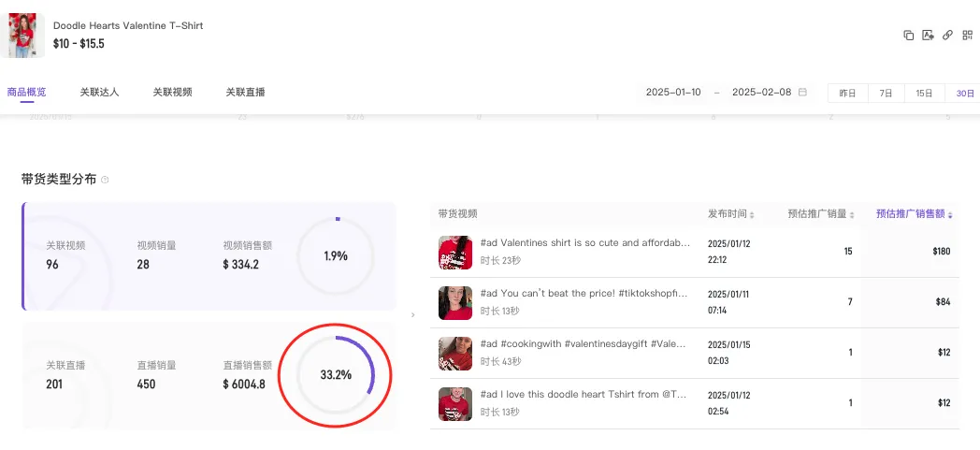Open the '#ad I love this doodle heart' title
Screen dimensions: 980x450
pos(584,395)
